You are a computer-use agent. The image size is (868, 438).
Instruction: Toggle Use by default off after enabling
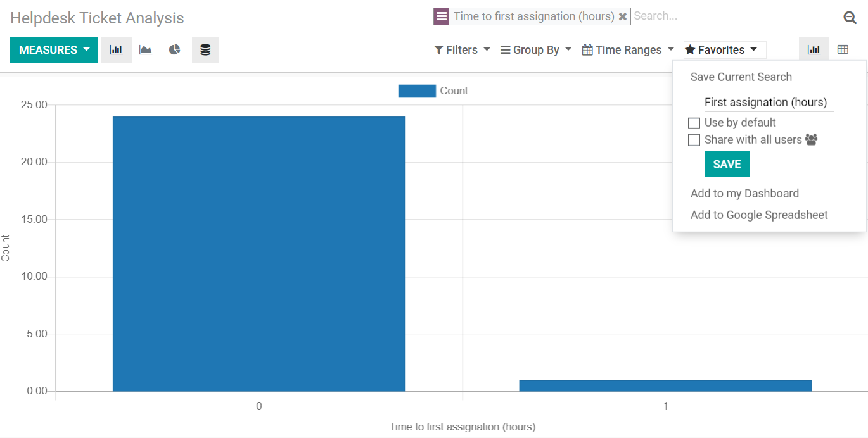click(x=694, y=123)
